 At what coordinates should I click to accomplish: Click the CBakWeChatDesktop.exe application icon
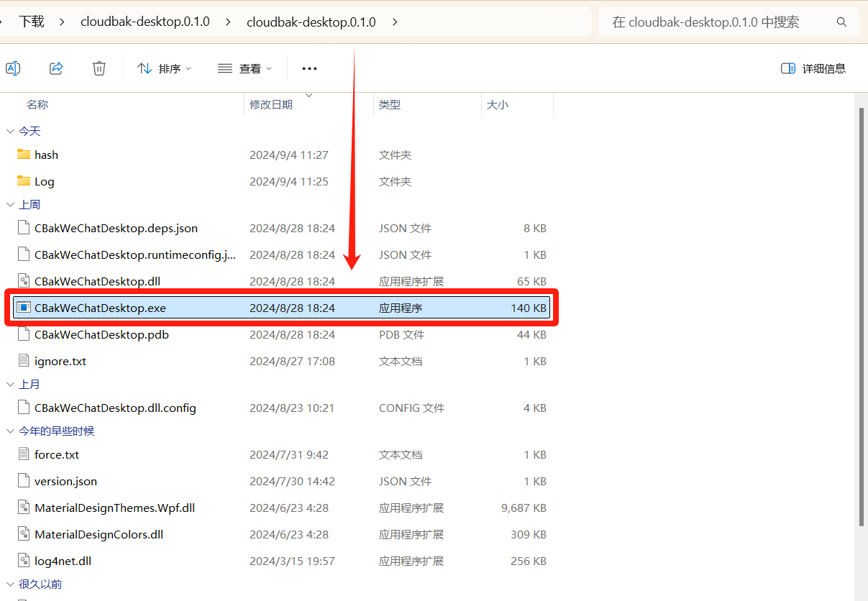point(24,308)
